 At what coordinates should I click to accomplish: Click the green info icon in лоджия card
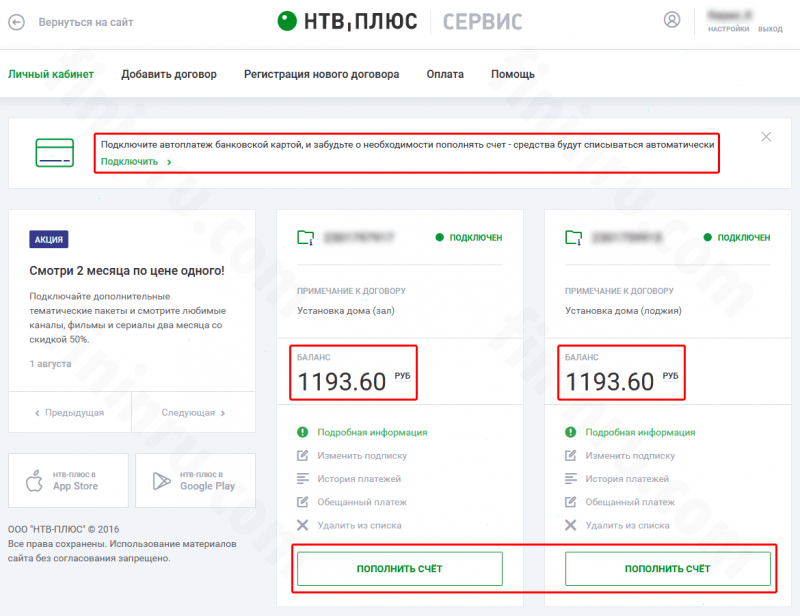[x=570, y=432]
